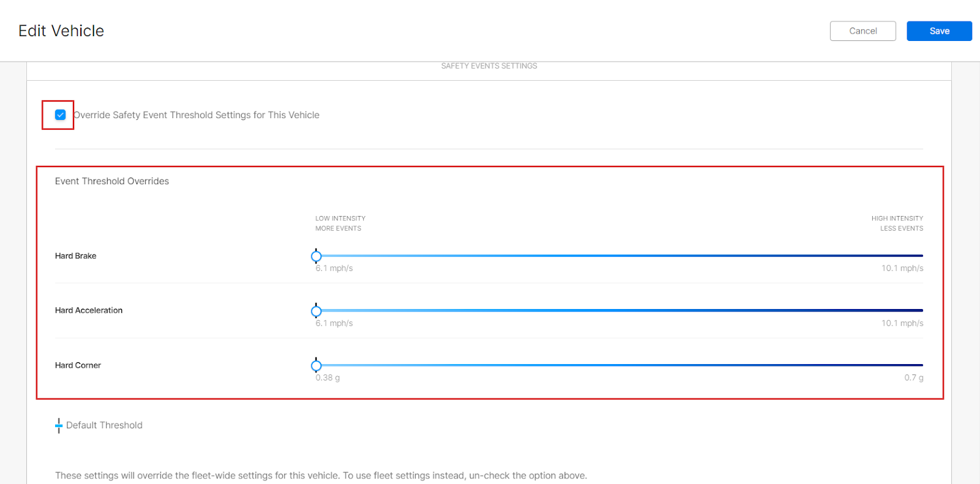Click the Hard Acceleration row label
This screenshot has width=980, height=484.
[x=89, y=310]
